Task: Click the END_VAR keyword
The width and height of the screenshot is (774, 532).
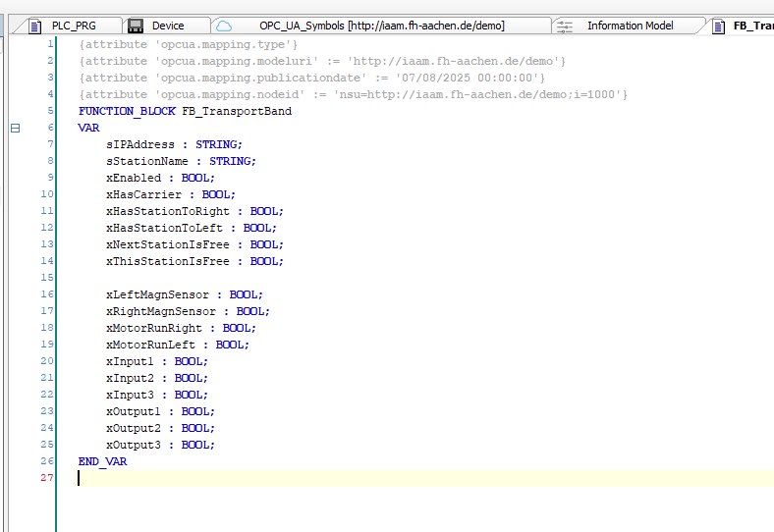Action: (102, 461)
